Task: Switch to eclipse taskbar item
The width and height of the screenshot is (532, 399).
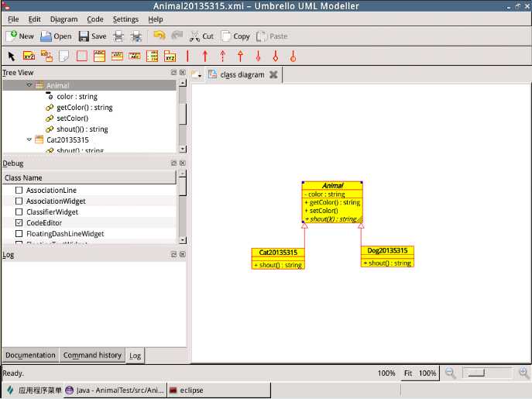Action: (x=219, y=390)
